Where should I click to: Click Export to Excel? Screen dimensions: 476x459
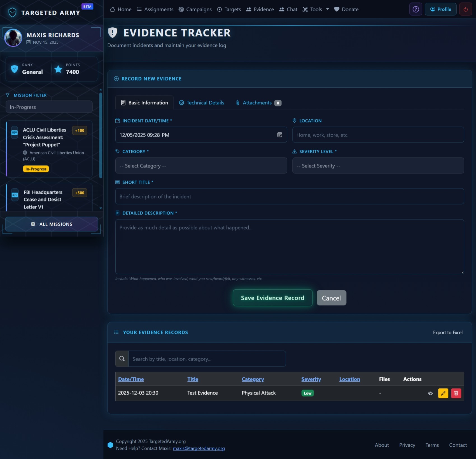tap(447, 332)
